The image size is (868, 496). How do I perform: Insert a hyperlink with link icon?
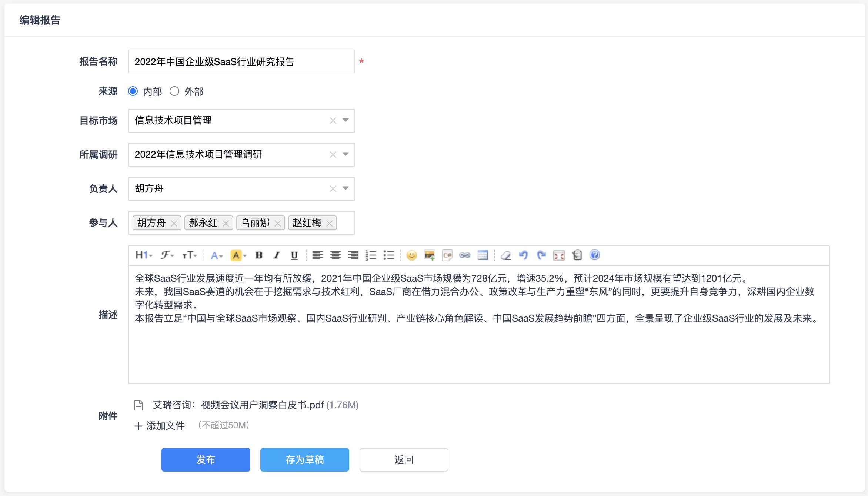coord(465,255)
